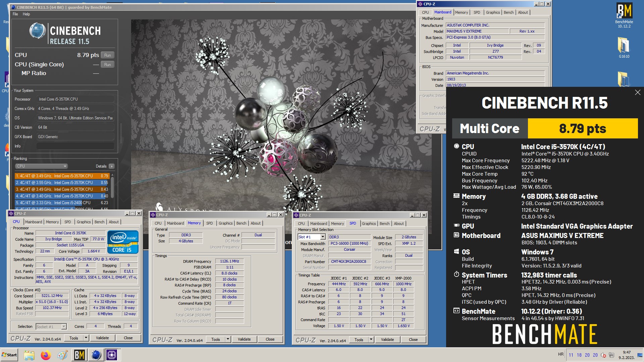This screenshot has width=644, height=362.
Task: Expand Tools dropdown arrow in CPU-Z SPD window
Action: coord(371,340)
